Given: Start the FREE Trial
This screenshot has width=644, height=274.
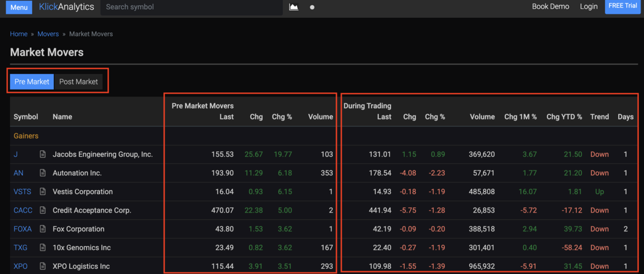Looking at the screenshot, I should pos(623,6).
